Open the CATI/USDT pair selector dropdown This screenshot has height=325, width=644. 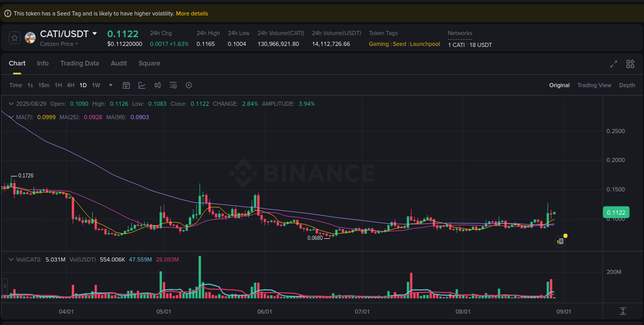[95, 33]
